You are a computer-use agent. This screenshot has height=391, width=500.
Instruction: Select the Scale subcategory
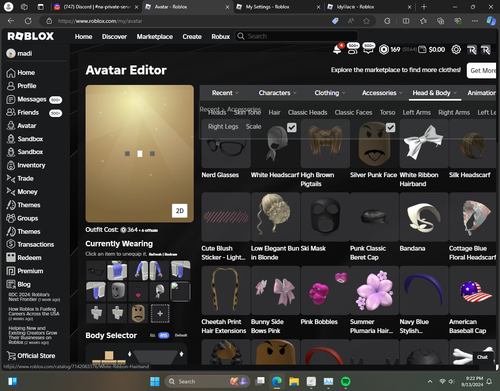tap(253, 127)
